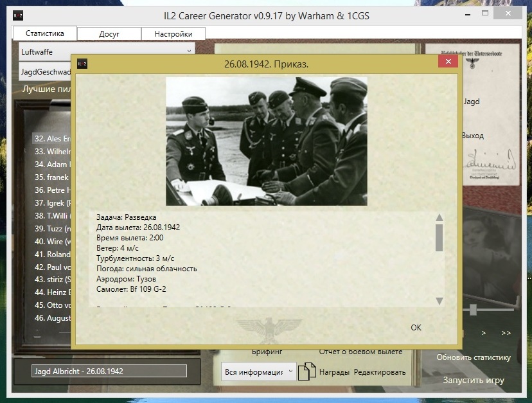Close the IL2 Career Generator window
Image resolution: width=532 pixels, height=403 pixels.
click(508, 13)
